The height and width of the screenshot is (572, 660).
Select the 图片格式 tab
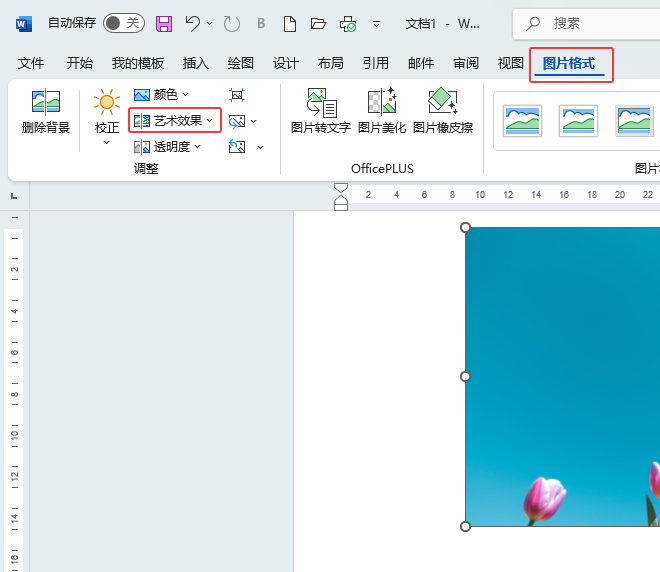click(x=569, y=64)
